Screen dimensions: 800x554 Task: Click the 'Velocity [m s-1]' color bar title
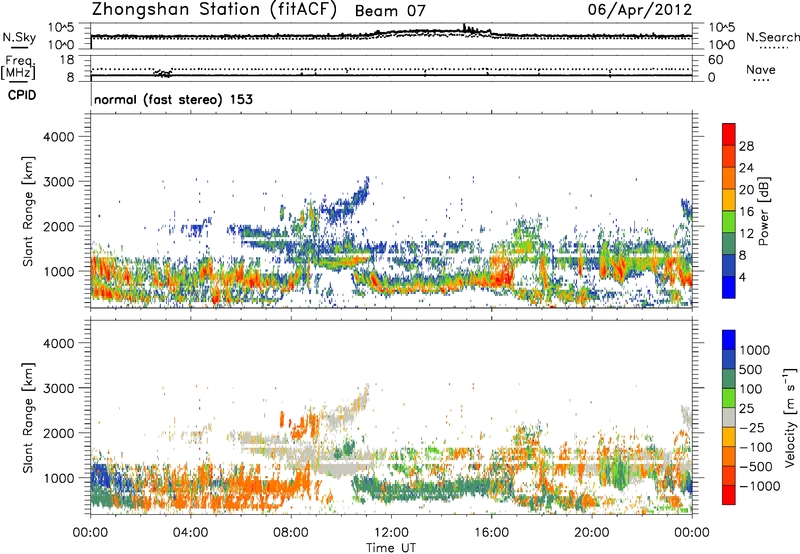click(x=791, y=417)
